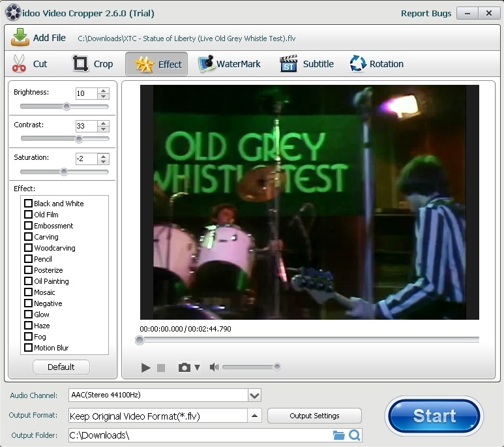Click the Subtitle clapperboard icon
The image size is (504, 447).
click(x=288, y=63)
